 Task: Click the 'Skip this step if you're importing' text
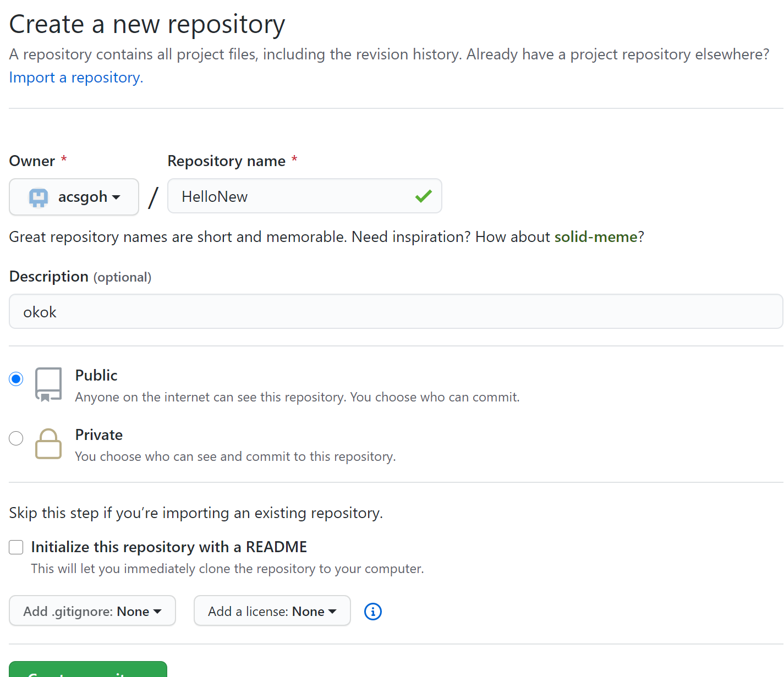(196, 513)
